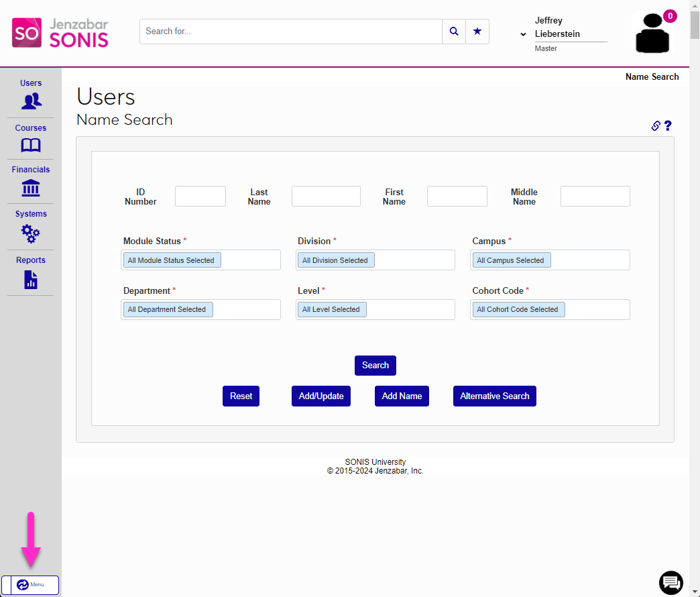This screenshot has width=700, height=597.
Task: Open the help question mark icon
Action: tap(668, 125)
